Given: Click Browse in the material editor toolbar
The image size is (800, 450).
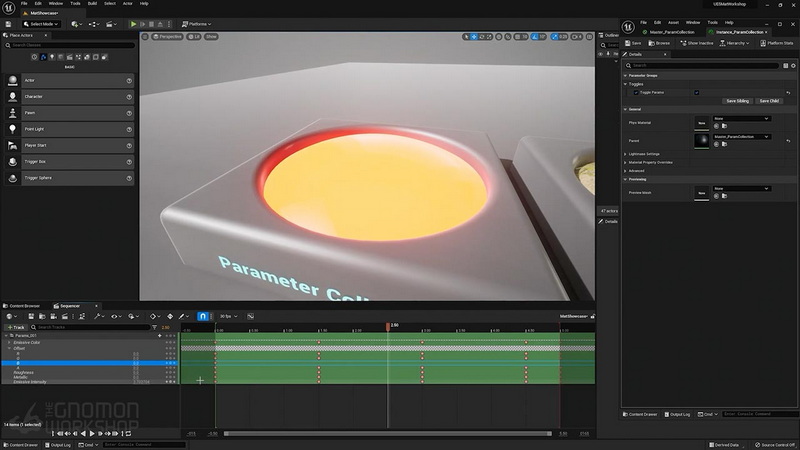Looking at the screenshot, I should tap(659, 43).
